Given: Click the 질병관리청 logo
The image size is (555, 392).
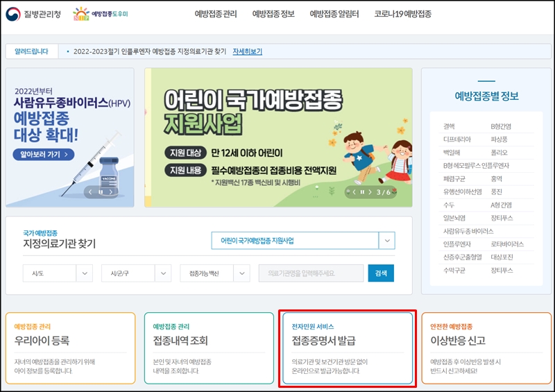Looking at the screenshot, I should pos(33,14).
